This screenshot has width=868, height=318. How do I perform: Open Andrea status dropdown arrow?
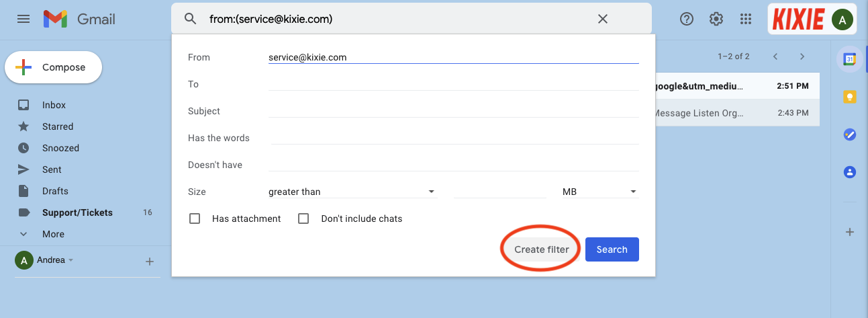[x=70, y=260]
